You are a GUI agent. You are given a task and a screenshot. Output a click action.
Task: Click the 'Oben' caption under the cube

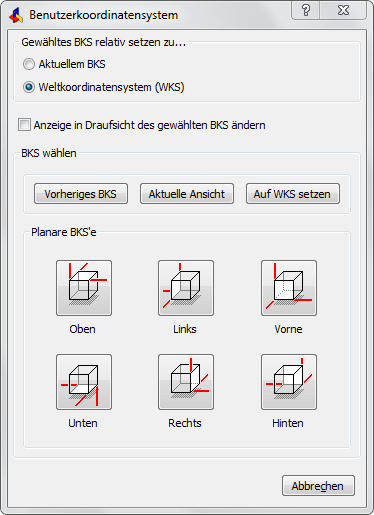(82, 329)
